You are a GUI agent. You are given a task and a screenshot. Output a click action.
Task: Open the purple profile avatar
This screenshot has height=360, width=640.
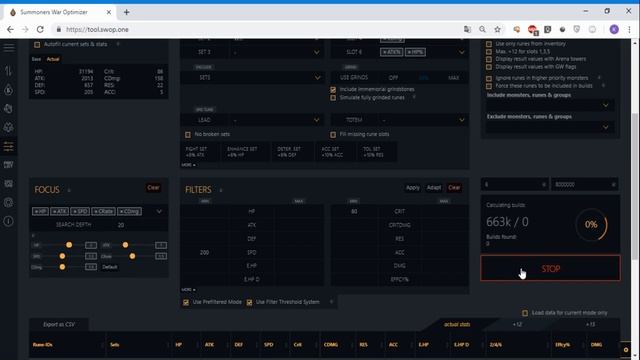(x=614, y=29)
